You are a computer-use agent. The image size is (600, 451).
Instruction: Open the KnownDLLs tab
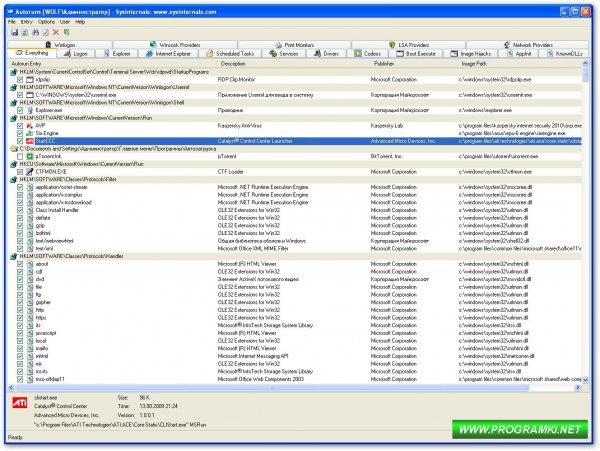coord(565,54)
